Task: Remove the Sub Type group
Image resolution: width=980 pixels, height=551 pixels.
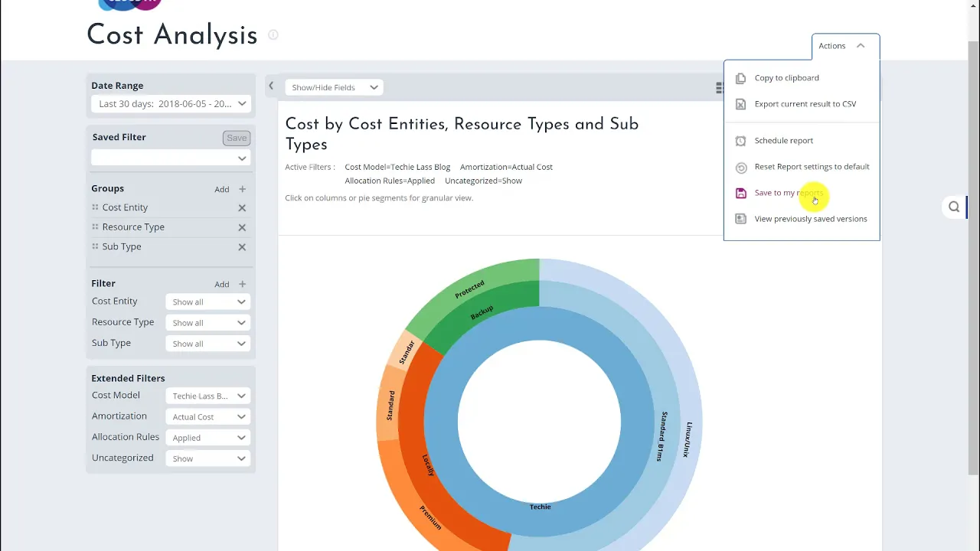Action: point(242,247)
